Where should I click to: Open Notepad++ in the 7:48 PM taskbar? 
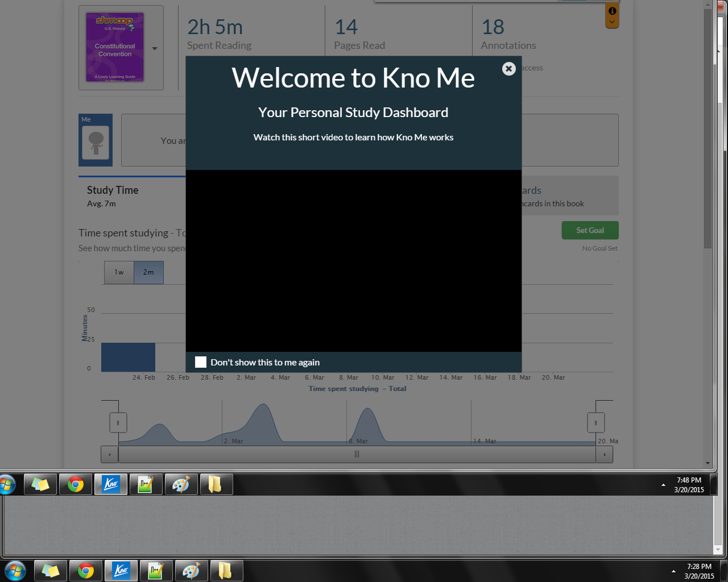click(x=146, y=484)
